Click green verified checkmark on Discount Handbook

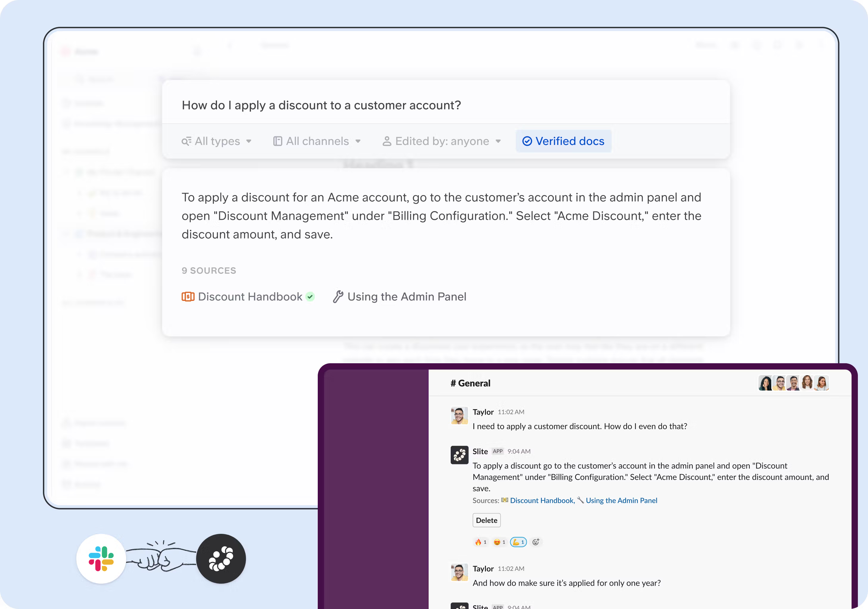click(x=310, y=296)
